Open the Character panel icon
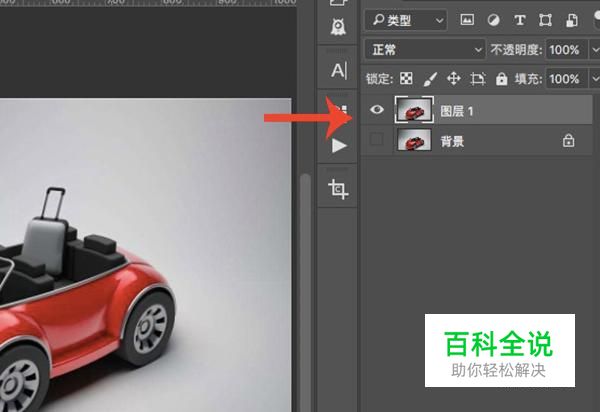This screenshot has width=600, height=412. click(x=338, y=70)
